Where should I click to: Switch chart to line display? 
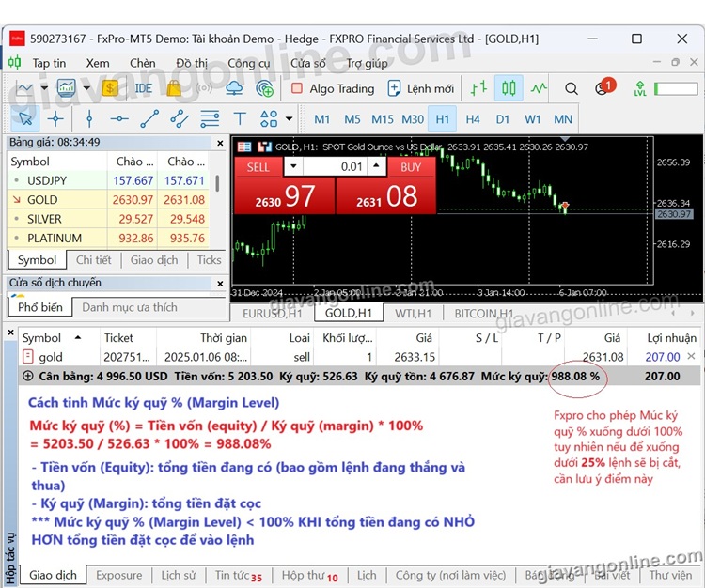pos(539,88)
